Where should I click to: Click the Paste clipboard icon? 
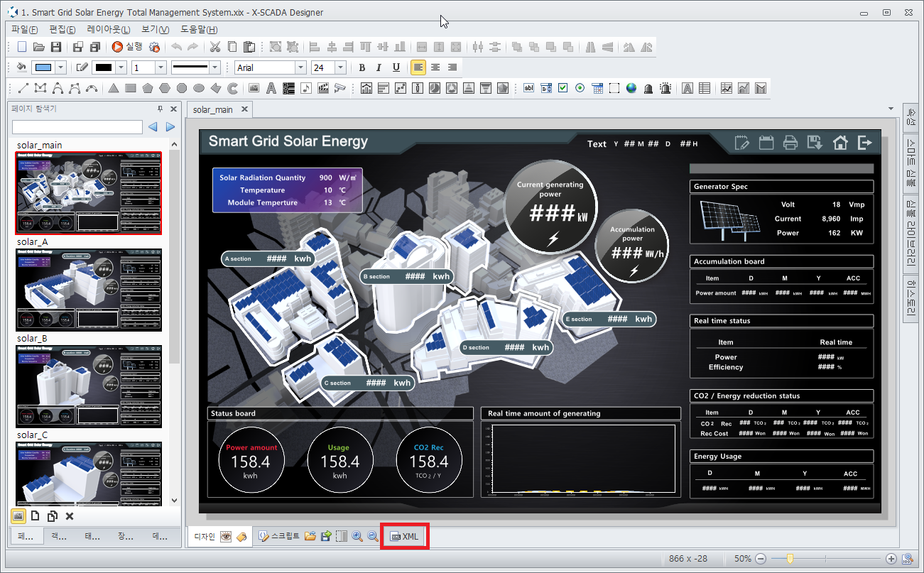pyautogui.click(x=249, y=47)
